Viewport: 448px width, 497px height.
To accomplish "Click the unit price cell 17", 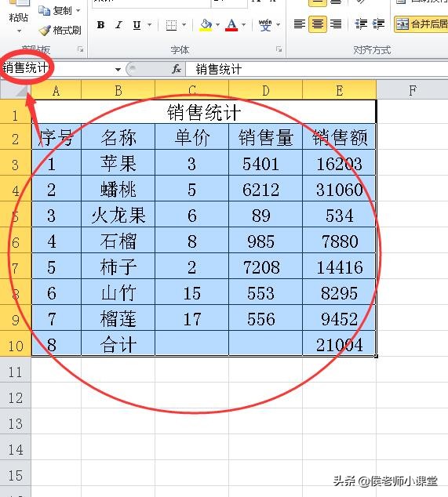I will pos(192,317).
